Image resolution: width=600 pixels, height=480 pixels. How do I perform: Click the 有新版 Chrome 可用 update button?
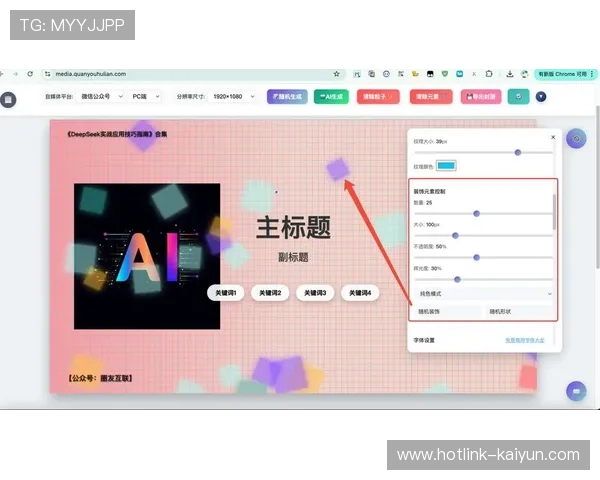565,74
